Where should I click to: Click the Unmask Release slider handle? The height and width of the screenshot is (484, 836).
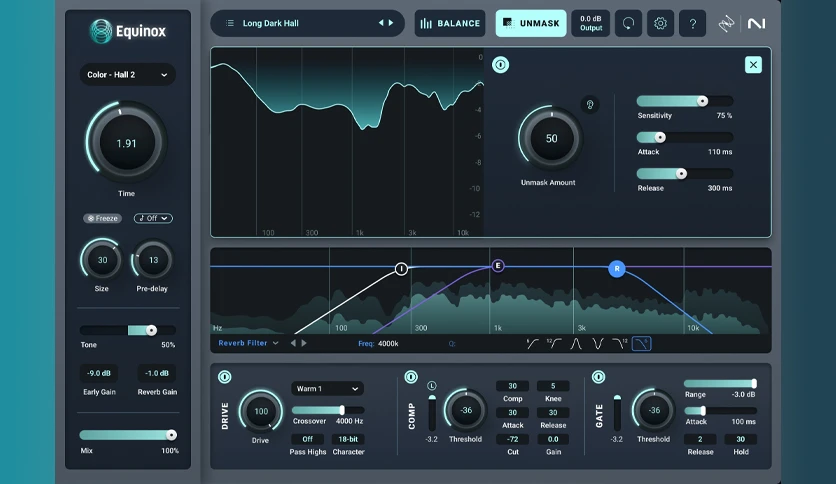[681, 174]
